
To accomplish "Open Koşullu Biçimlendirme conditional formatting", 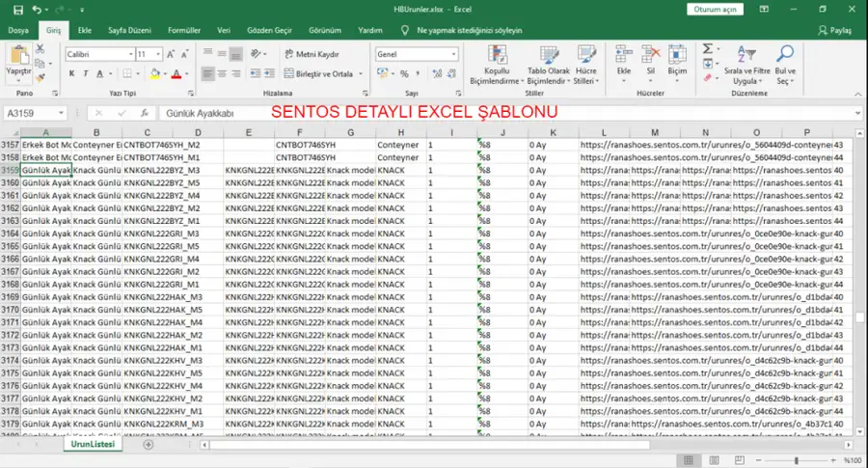I will [497, 65].
